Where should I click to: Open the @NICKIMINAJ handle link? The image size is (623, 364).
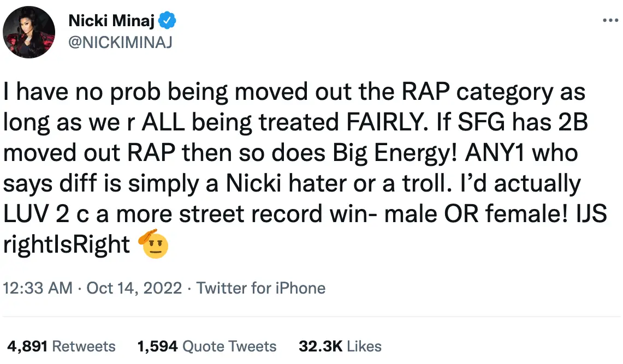click(x=120, y=42)
